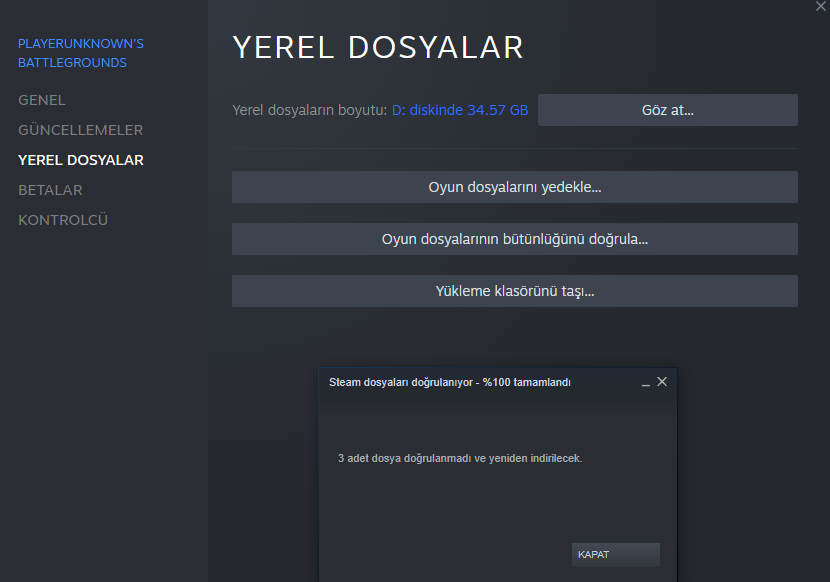Open the BETALAR tab

pos(50,190)
